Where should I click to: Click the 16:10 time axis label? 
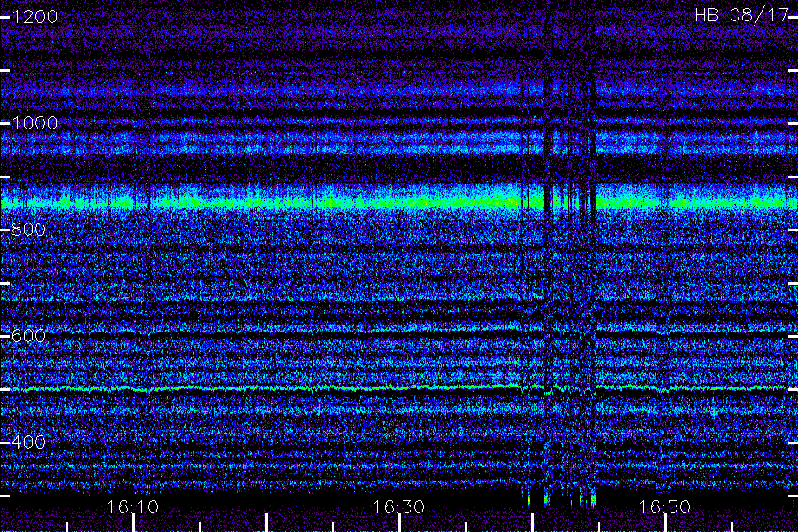click(133, 507)
